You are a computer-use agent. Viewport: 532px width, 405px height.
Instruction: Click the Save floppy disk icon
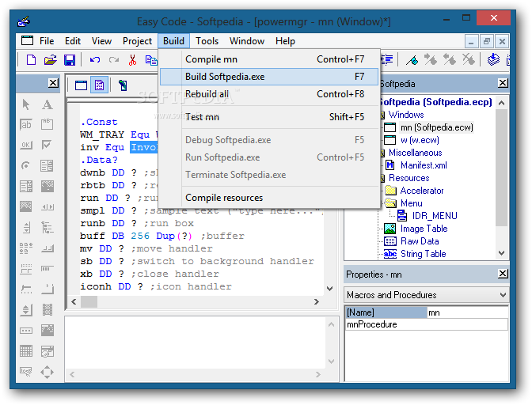point(70,60)
